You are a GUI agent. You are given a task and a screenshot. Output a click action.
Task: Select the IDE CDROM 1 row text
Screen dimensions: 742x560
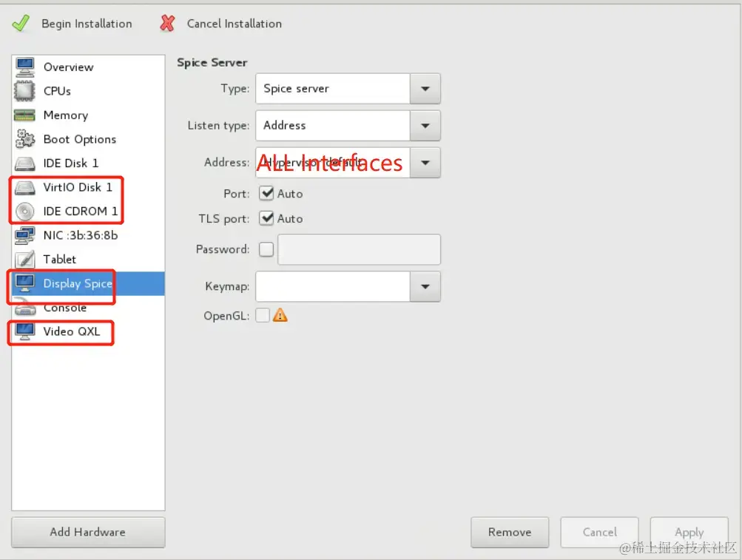[81, 211]
